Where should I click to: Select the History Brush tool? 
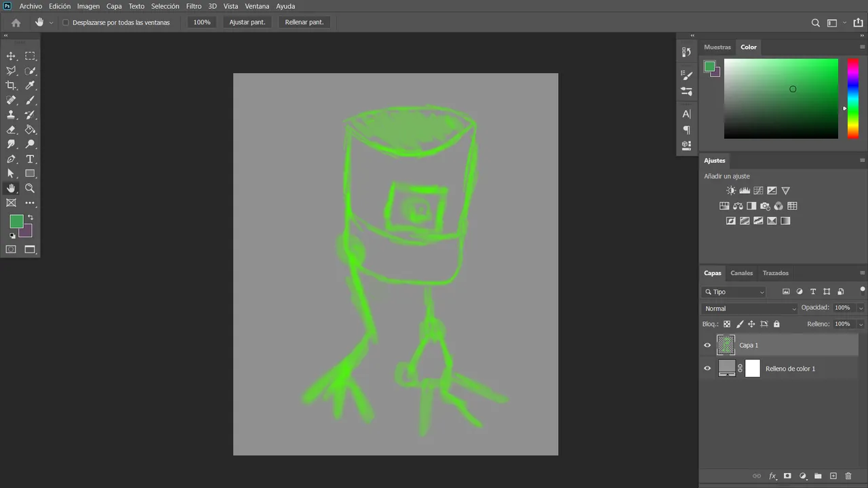(30, 115)
